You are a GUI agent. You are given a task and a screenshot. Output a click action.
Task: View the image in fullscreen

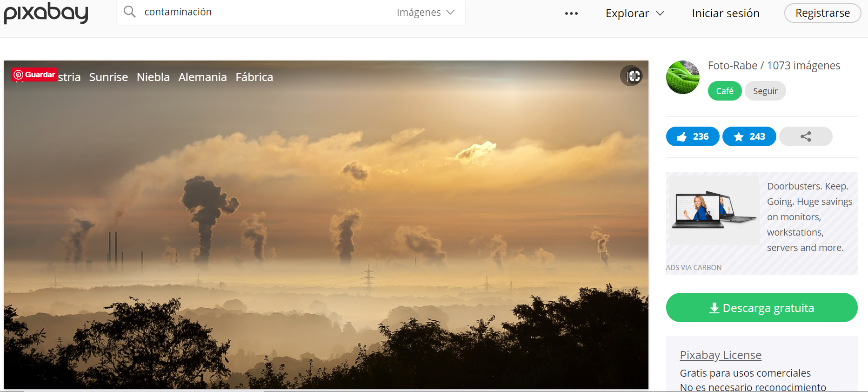click(632, 76)
